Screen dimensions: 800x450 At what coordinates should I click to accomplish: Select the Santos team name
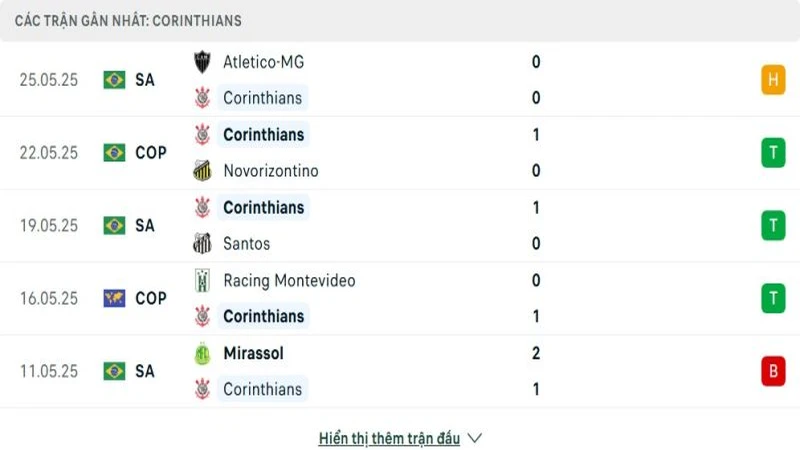(247, 243)
